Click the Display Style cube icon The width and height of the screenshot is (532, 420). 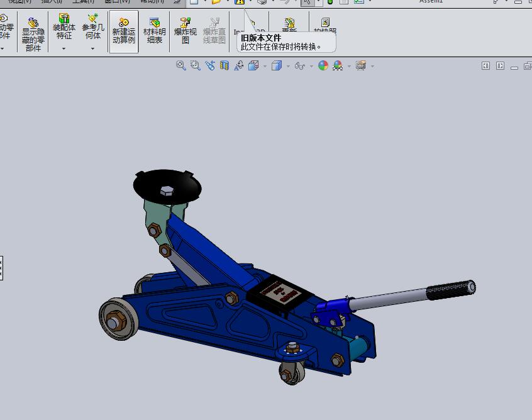(277, 65)
